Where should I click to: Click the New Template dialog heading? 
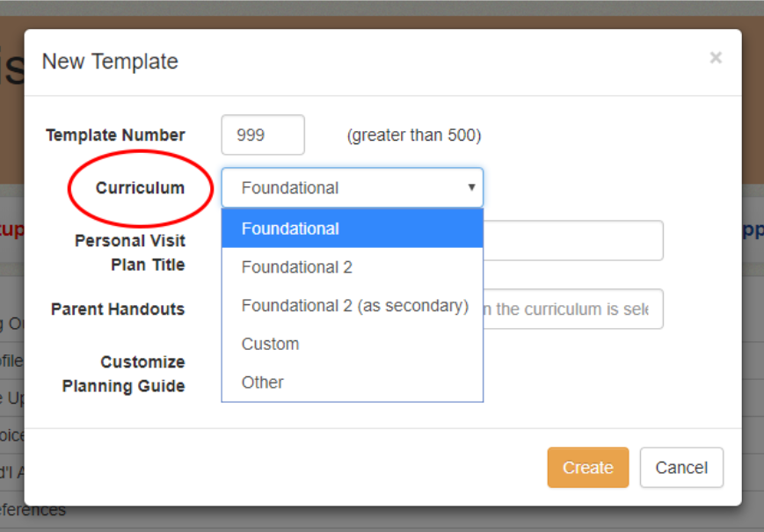tap(110, 62)
